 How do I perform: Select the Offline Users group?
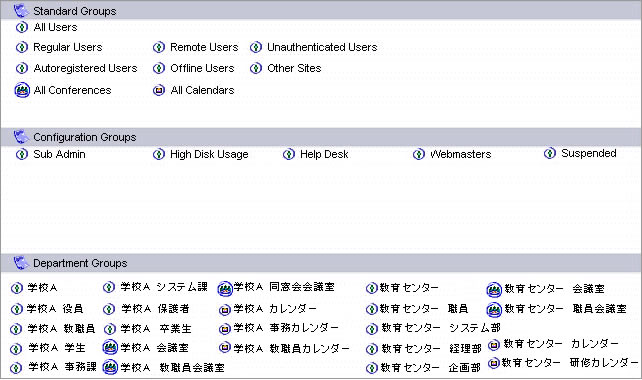(202, 68)
